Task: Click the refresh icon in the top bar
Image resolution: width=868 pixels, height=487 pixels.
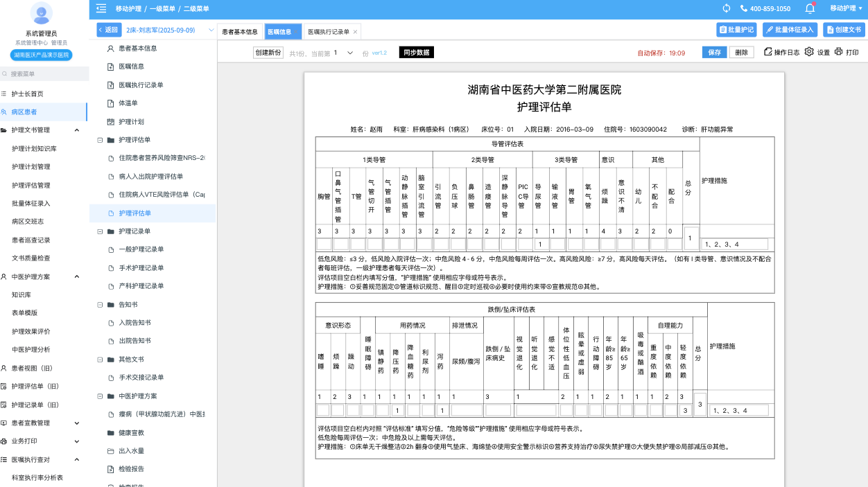Action: [x=727, y=8]
